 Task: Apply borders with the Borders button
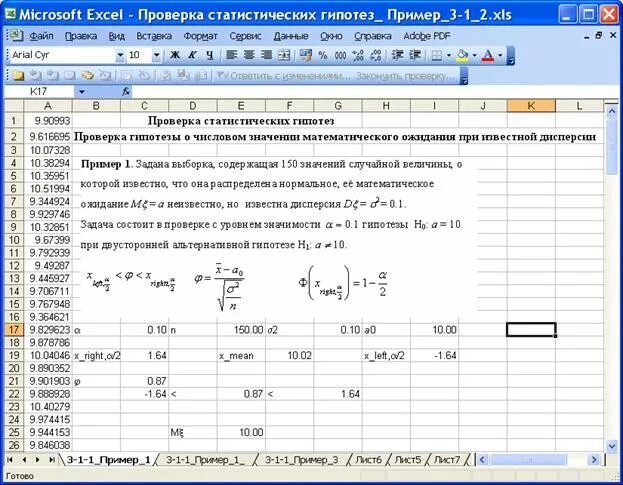436,55
